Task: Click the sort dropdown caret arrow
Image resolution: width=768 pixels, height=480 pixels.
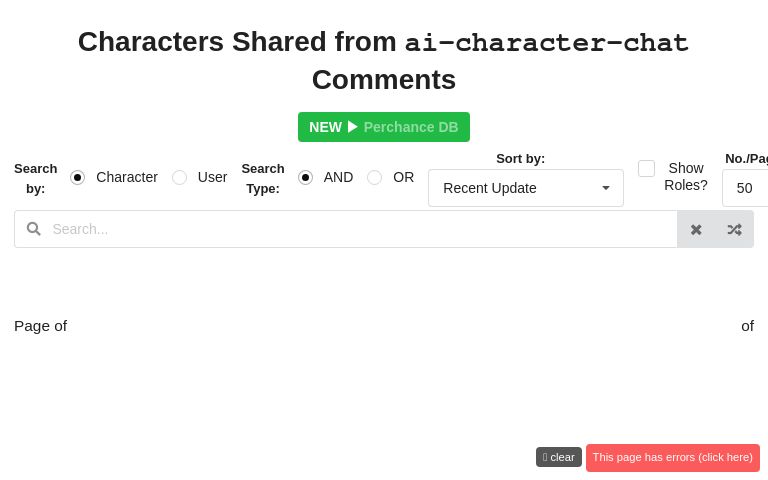Action: click(606, 188)
